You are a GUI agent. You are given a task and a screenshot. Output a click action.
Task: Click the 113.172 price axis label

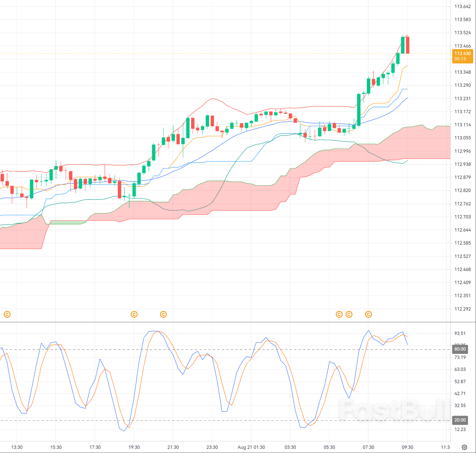[x=463, y=112]
